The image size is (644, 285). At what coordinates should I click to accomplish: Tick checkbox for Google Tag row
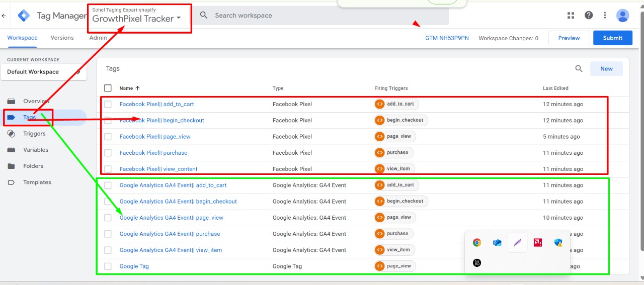[108, 266]
